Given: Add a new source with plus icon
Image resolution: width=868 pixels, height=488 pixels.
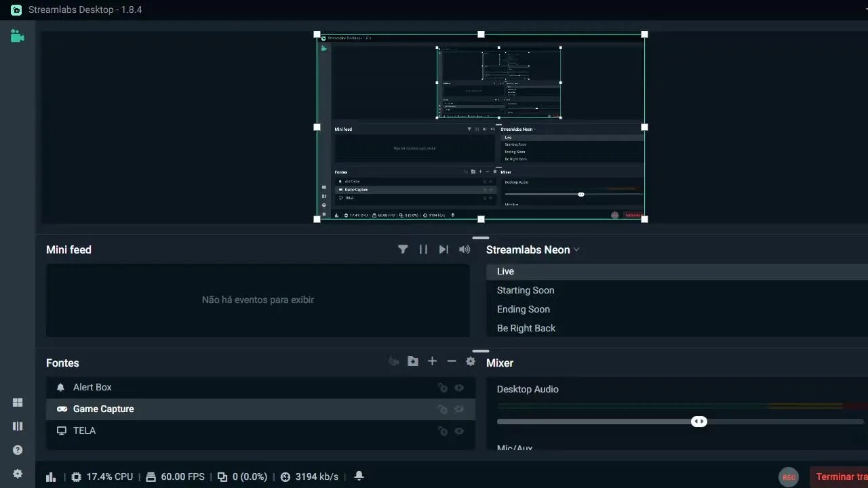Looking at the screenshot, I should [432, 361].
